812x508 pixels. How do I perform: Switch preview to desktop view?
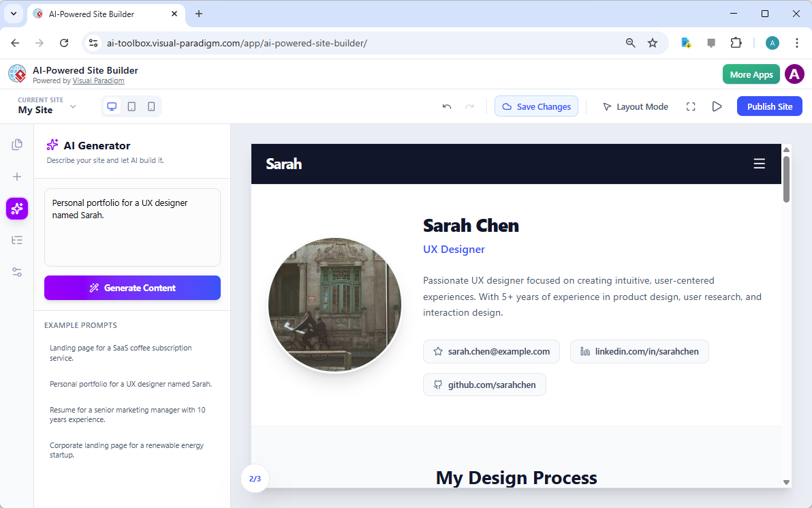(x=112, y=106)
